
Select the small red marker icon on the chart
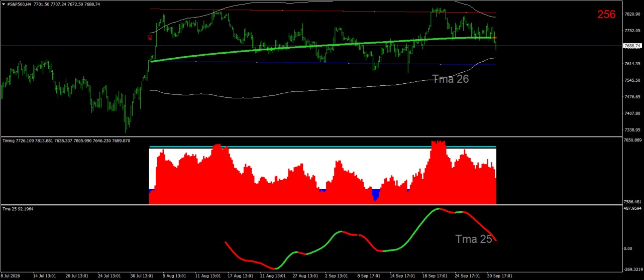[x=150, y=37]
